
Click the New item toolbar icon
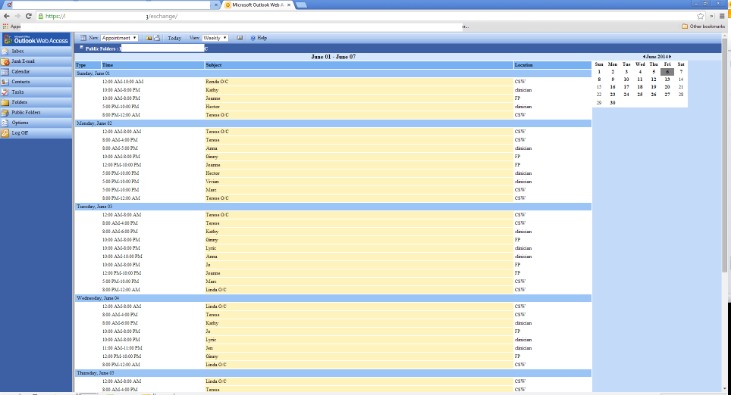click(83, 38)
